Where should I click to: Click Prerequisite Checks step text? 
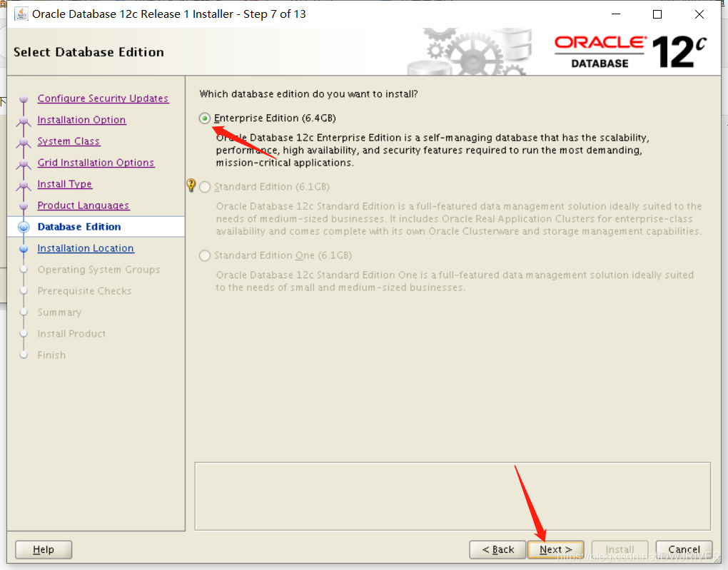click(x=84, y=291)
